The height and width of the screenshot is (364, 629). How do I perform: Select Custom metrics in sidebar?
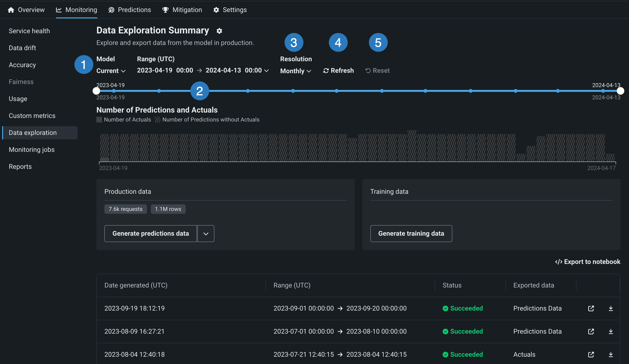click(x=32, y=116)
